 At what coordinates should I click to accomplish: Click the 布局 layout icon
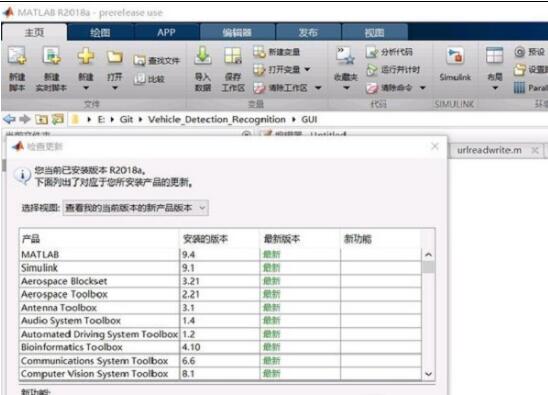[x=495, y=55]
